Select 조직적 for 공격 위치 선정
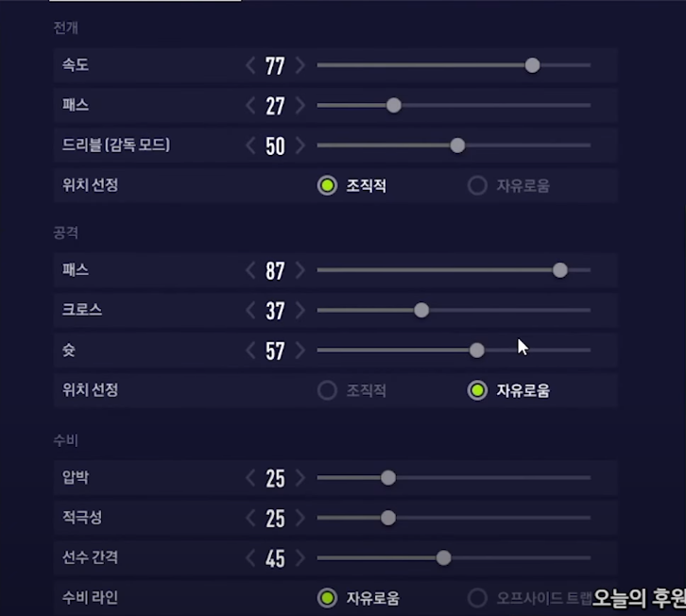The image size is (686, 616). 327,390
